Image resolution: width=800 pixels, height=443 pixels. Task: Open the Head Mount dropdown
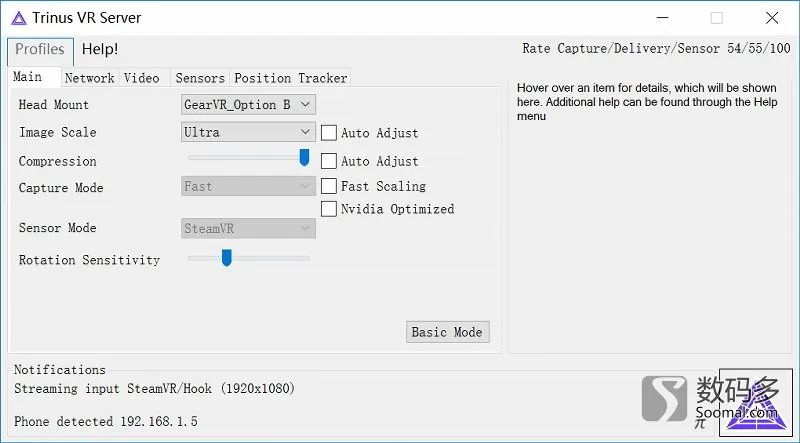pos(248,105)
